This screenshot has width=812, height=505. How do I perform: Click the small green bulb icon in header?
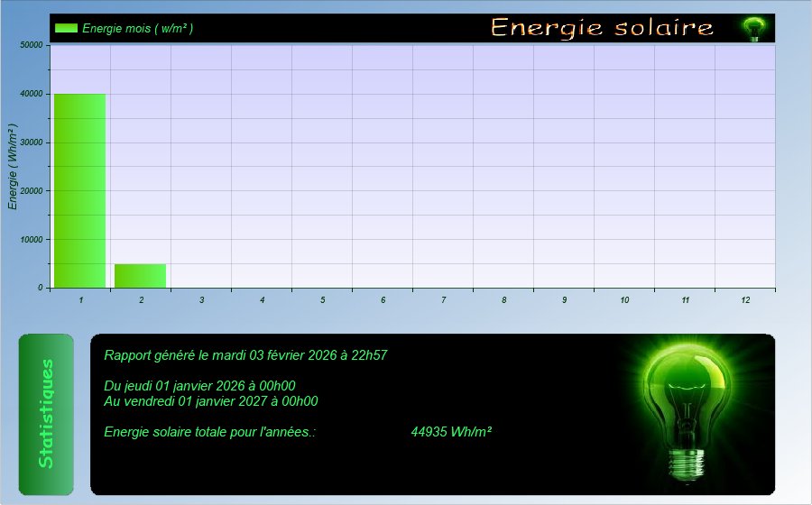coord(752,29)
